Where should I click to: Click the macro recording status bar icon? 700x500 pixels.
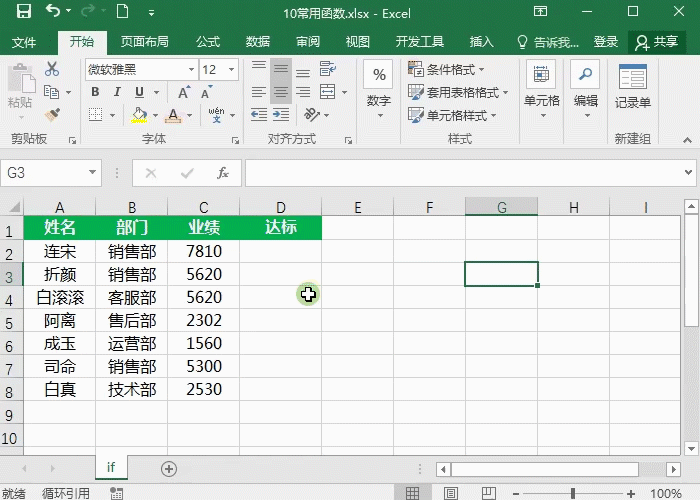click(x=117, y=493)
